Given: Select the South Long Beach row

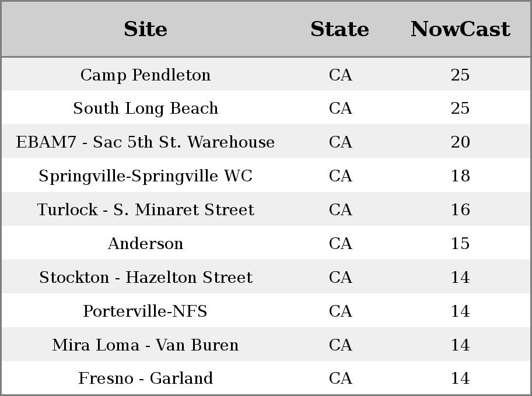Looking at the screenshot, I should coord(266,108).
